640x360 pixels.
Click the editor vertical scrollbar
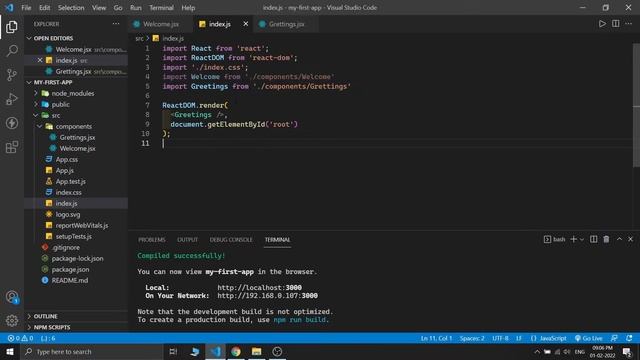pyautogui.click(x=636, y=105)
